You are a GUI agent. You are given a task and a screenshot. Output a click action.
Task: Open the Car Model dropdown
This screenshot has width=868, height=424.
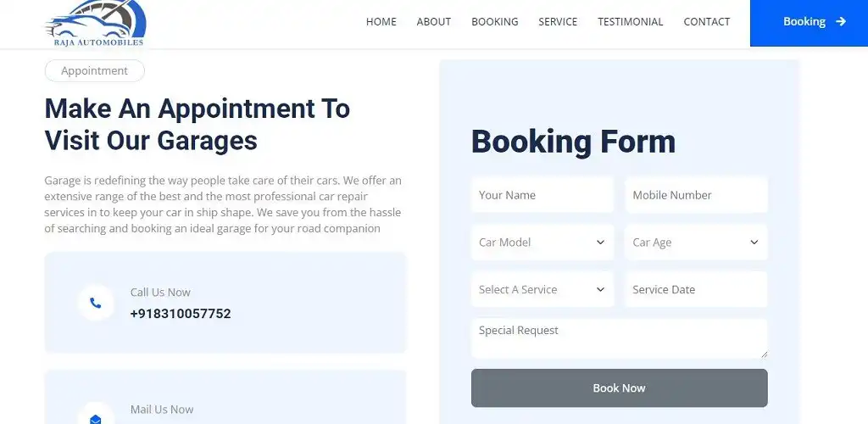click(x=542, y=243)
